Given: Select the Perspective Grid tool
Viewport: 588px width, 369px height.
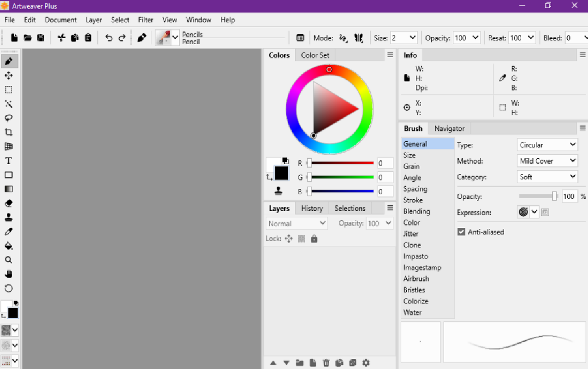Looking at the screenshot, I should 9,147.
